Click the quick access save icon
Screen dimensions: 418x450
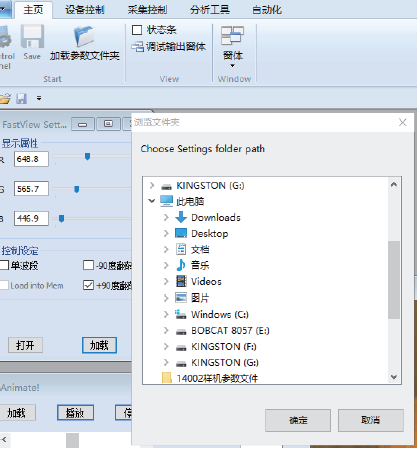point(21,98)
